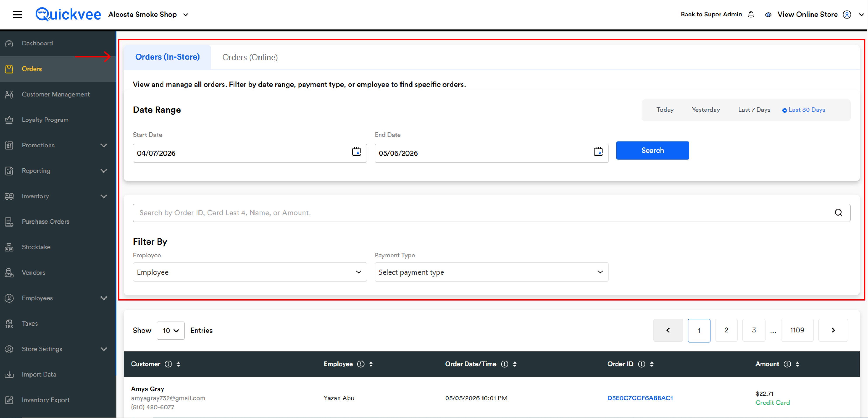Click the Promotions sidebar icon
868x418 pixels.
9,145
